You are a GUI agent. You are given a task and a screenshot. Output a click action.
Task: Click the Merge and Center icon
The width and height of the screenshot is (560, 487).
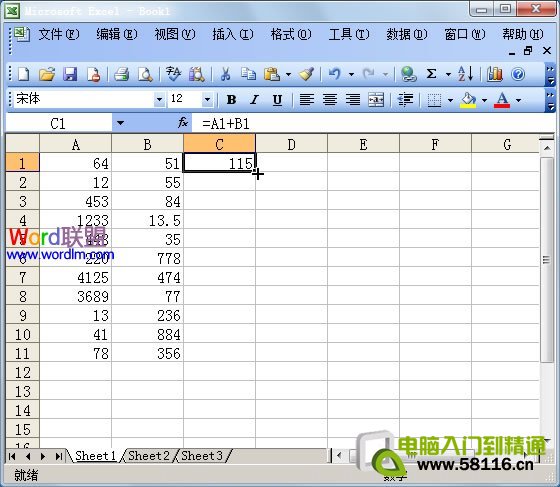(x=376, y=100)
